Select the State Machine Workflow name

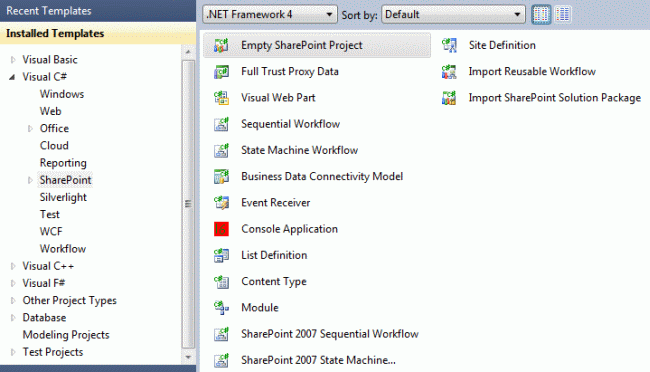[x=299, y=150]
